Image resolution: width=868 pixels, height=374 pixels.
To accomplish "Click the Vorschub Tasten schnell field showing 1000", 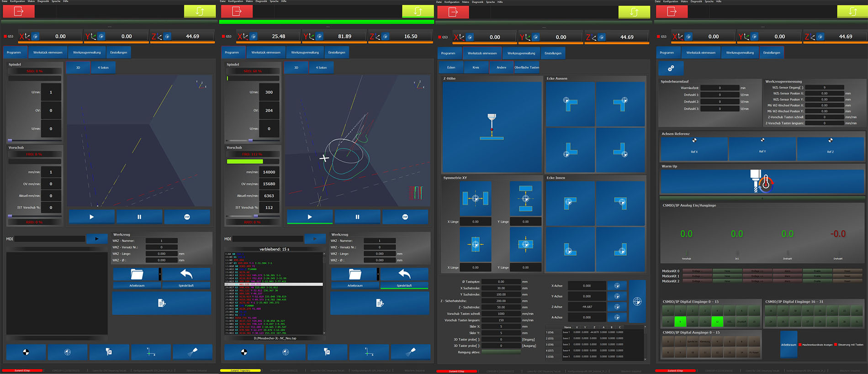I will tap(501, 314).
